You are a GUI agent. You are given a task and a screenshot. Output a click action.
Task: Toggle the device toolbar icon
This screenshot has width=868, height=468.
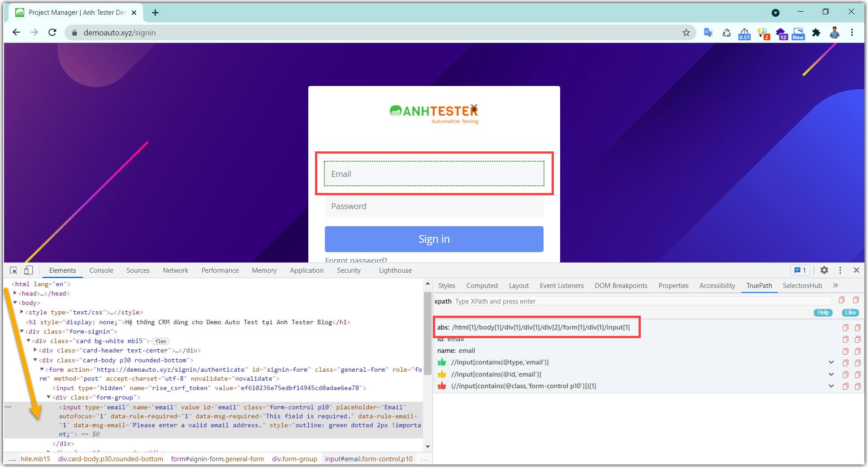coord(28,270)
